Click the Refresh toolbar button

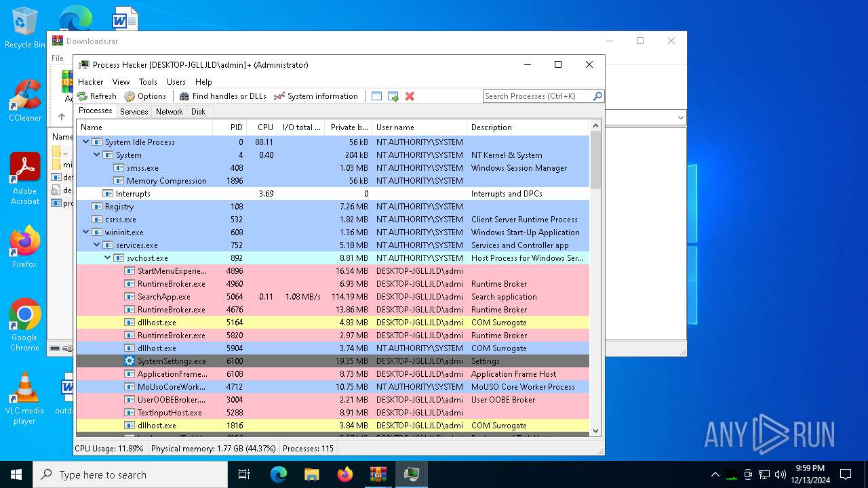96,96
